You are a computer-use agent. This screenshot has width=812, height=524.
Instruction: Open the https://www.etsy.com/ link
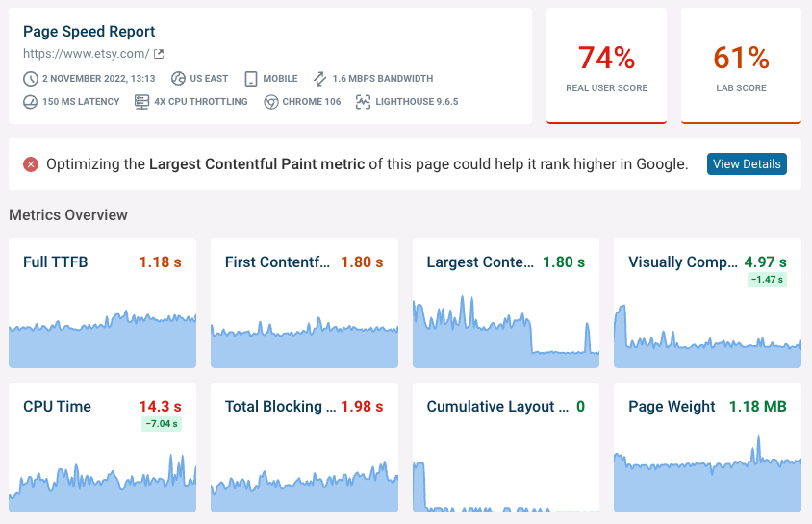click(87, 53)
